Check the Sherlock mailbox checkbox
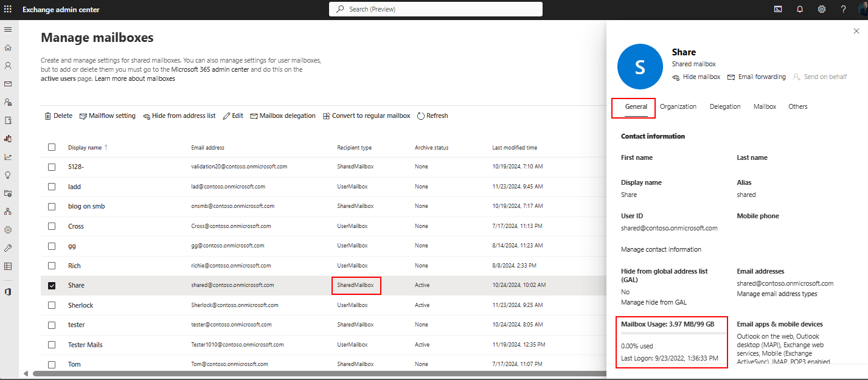 click(52, 305)
